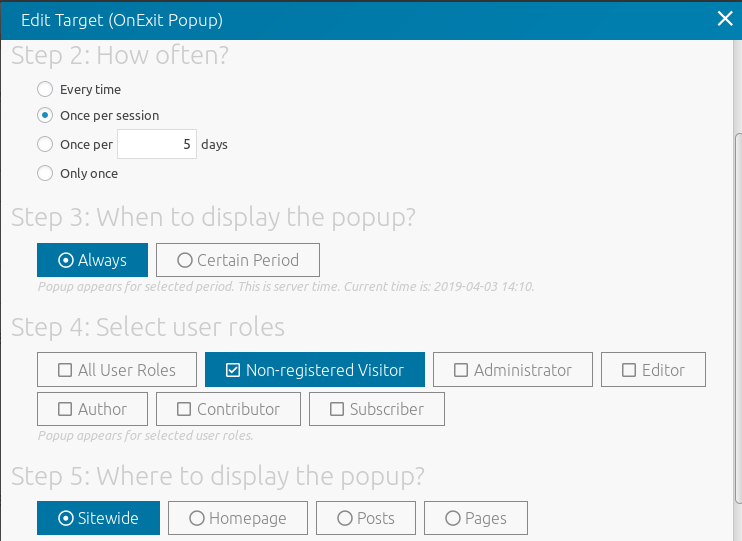This screenshot has height=541, width=742.
Task: Select Sitewide popup display
Action: click(x=98, y=518)
